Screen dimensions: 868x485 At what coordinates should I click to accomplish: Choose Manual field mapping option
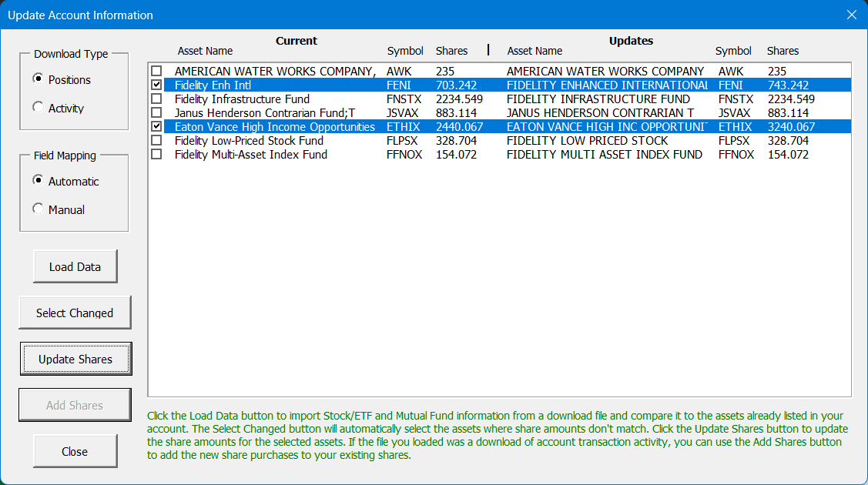[38, 209]
